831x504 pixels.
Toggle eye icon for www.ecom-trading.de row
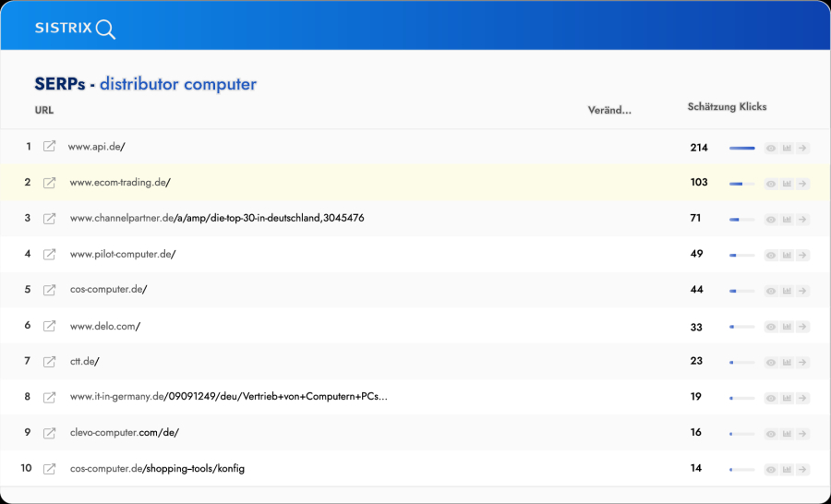tap(771, 184)
